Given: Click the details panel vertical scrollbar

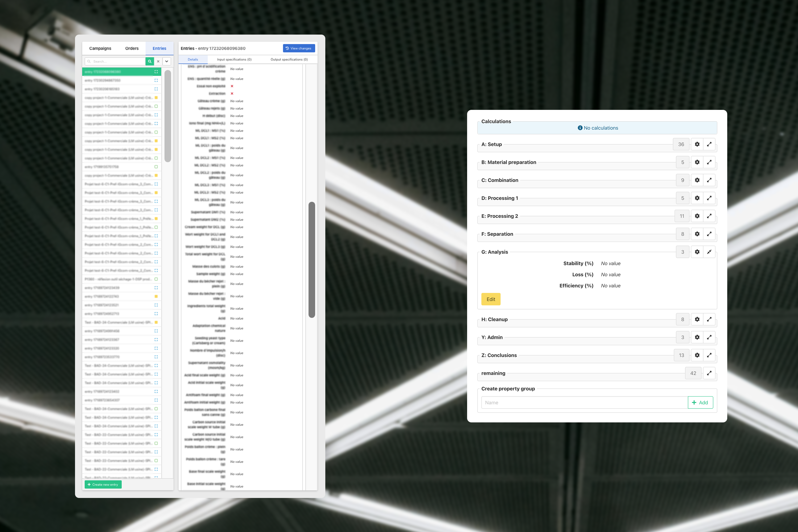Looking at the screenshot, I should [312, 260].
